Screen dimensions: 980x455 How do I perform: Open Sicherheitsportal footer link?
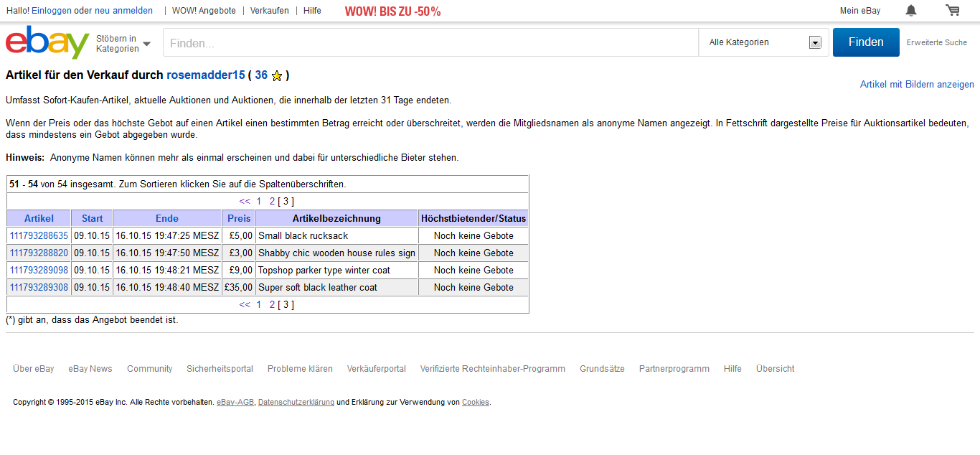(220, 369)
